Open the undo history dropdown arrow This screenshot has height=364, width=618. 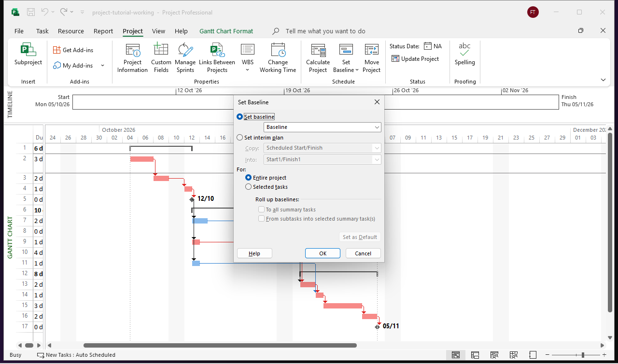53,12
